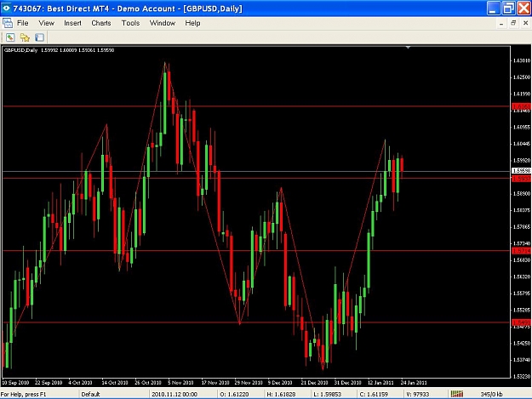Click the 9 Dec 2010 time axis label
The width and height of the screenshot is (532, 399).
point(280,382)
